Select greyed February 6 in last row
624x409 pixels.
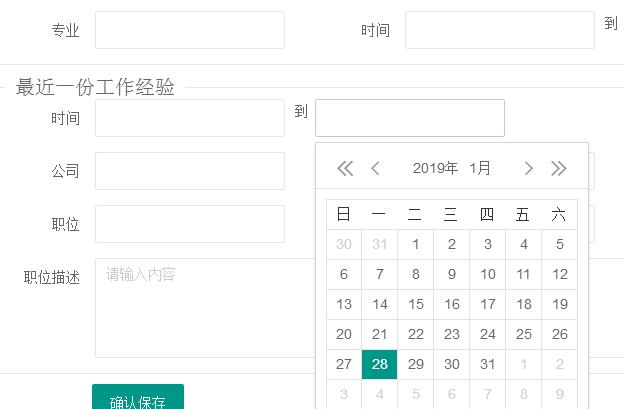(x=452, y=394)
